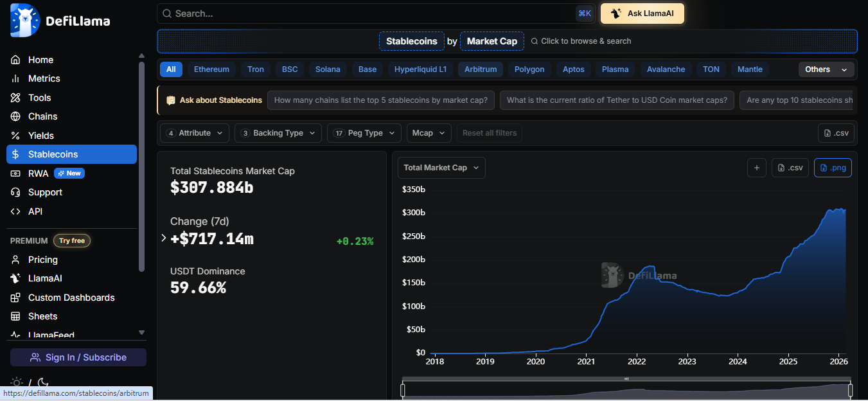Download the table .csv from the filter row

(x=836, y=133)
